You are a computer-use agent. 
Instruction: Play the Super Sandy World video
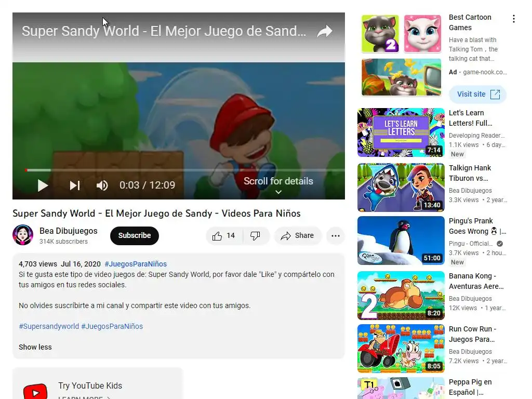pyautogui.click(x=43, y=185)
